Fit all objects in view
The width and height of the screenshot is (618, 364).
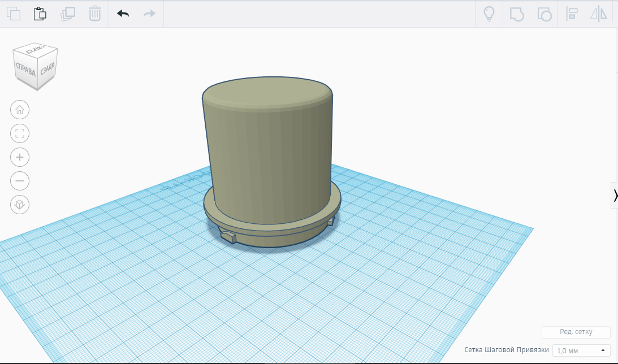[x=20, y=133]
